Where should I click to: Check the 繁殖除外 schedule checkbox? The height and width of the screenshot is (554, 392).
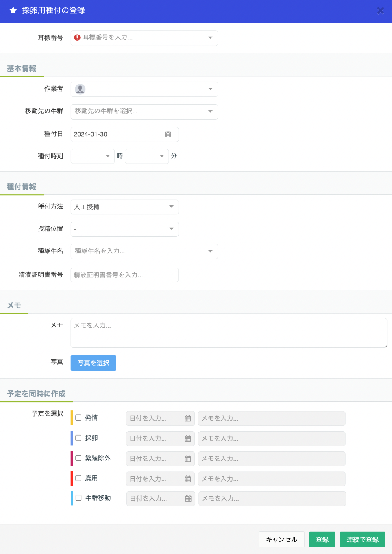click(x=78, y=458)
